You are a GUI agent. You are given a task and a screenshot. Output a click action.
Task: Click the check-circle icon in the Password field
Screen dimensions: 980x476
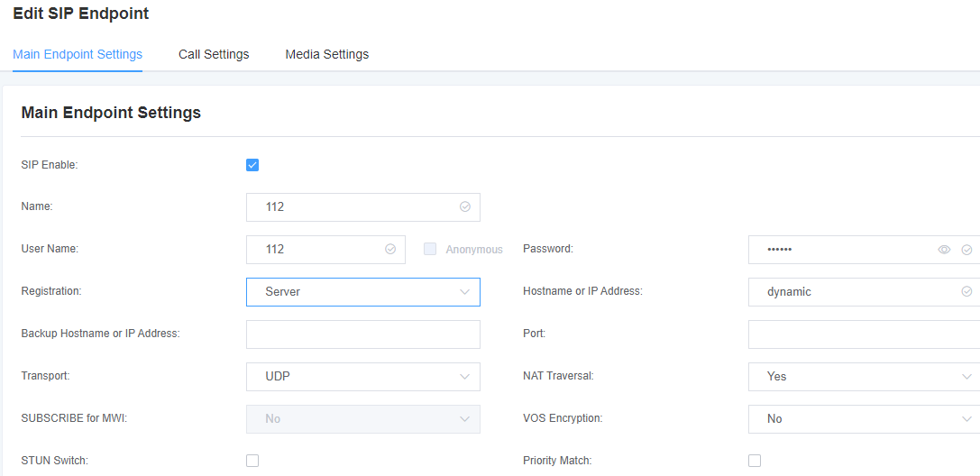(x=966, y=250)
